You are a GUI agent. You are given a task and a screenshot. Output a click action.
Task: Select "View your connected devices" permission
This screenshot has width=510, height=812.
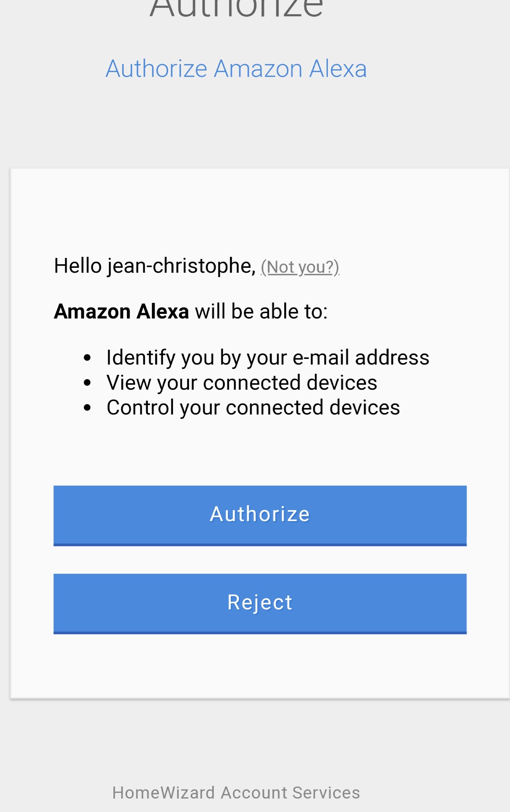click(242, 383)
